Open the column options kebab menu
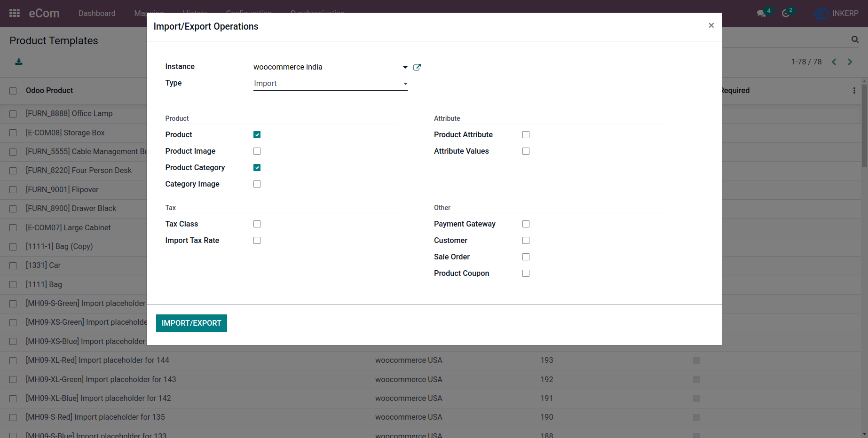This screenshot has width=868, height=438. click(854, 91)
